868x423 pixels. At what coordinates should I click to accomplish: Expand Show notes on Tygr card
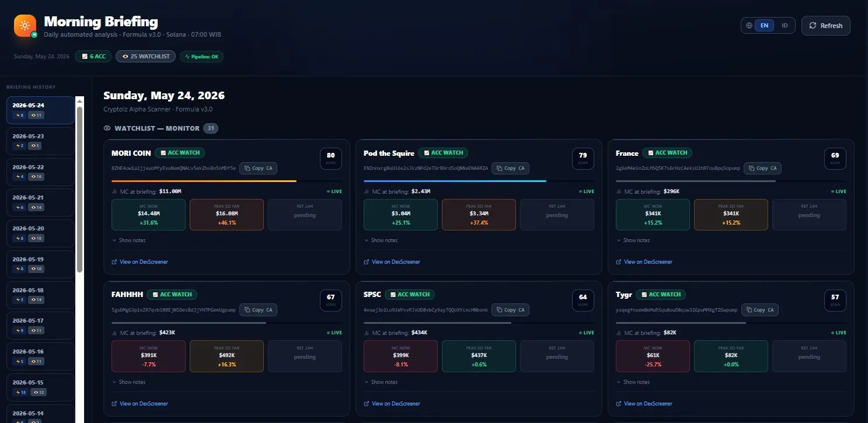click(633, 382)
